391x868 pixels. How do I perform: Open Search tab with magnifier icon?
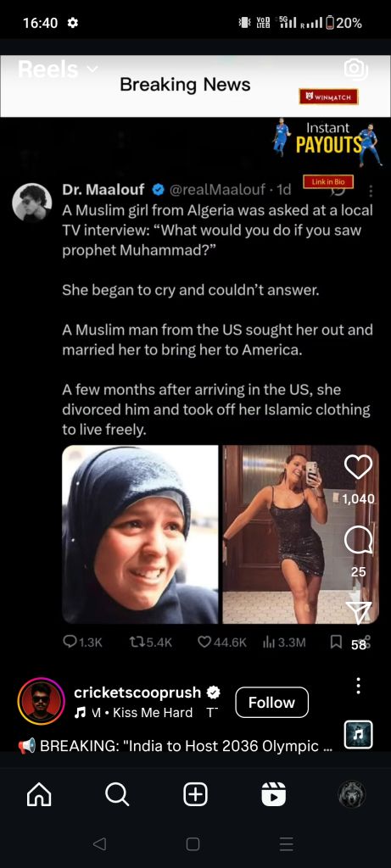(117, 795)
